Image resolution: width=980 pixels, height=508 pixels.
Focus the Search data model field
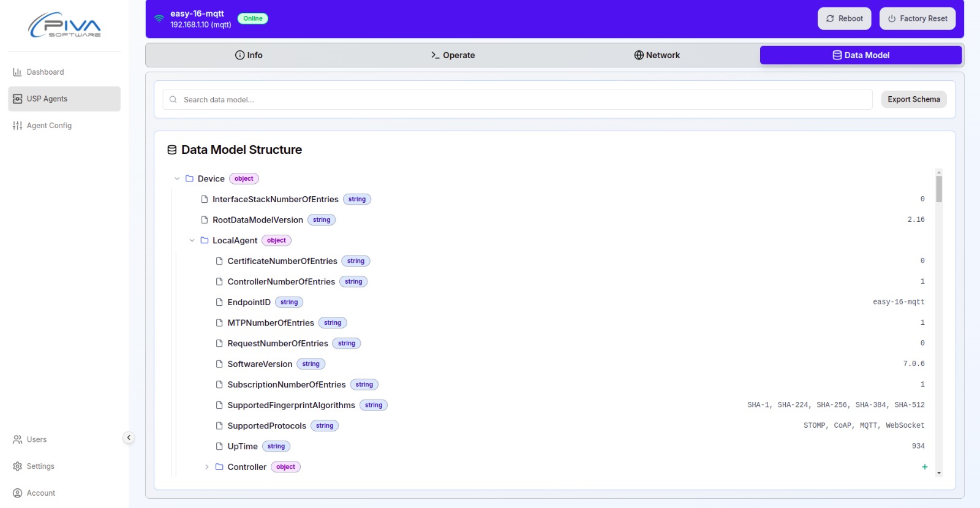[x=518, y=99]
